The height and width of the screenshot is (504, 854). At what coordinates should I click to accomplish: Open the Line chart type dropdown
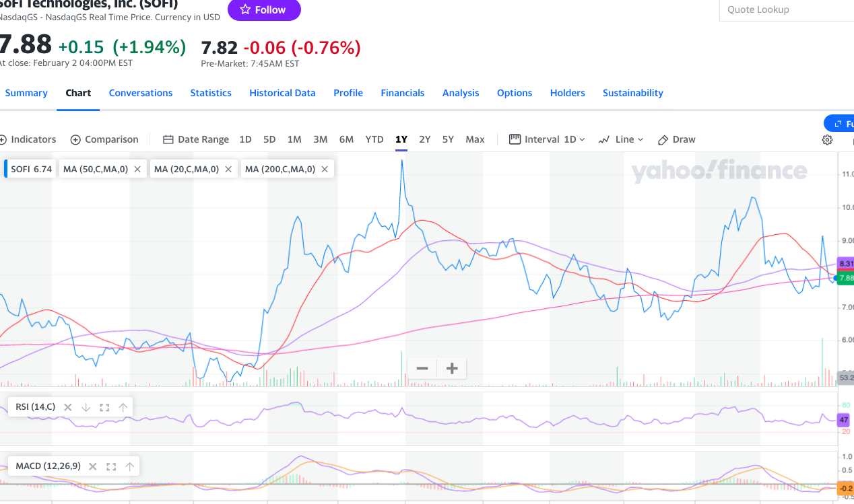[x=621, y=139]
